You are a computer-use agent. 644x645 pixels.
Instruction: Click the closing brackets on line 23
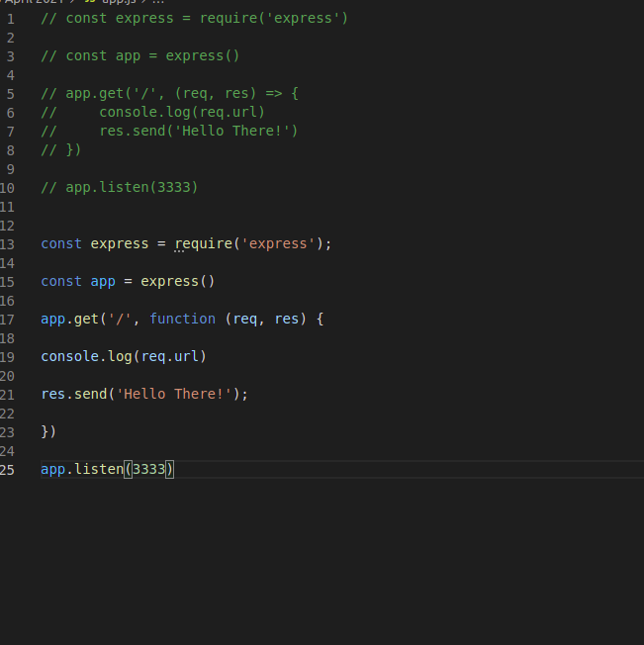point(48,432)
